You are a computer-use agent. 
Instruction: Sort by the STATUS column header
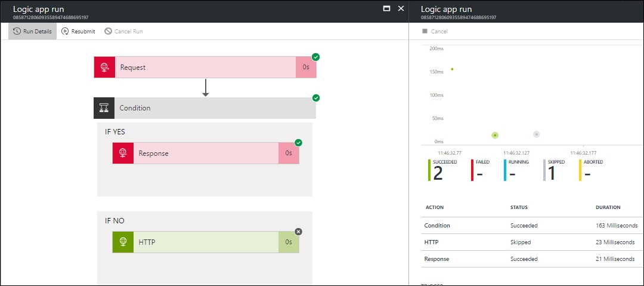(519, 207)
